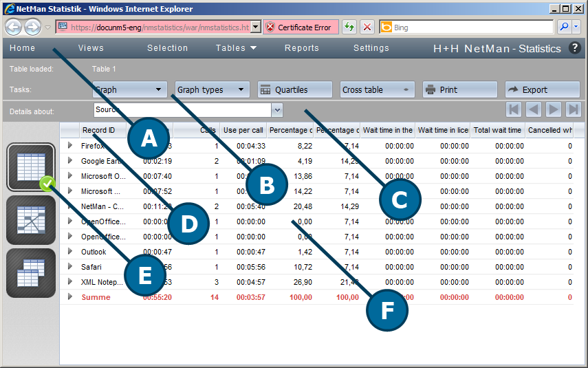This screenshot has width=588, height=368.
Task: Click the browser refresh icon
Action: [x=349, y=28]
